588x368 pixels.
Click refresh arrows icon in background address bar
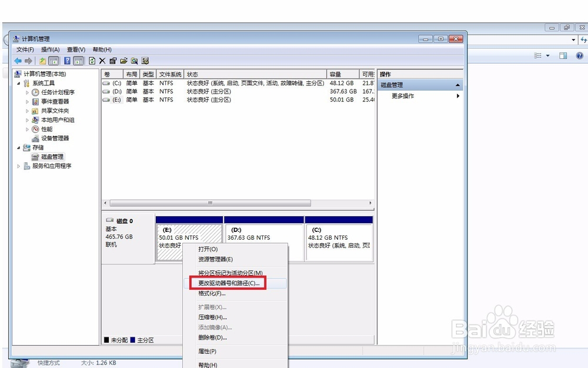coord(583,39)
